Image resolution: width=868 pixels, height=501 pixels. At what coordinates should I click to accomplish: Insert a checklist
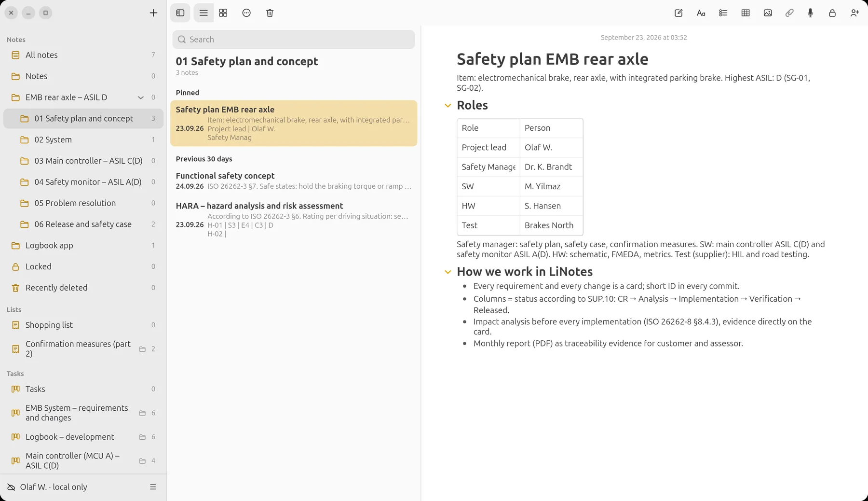coord(723,13)
